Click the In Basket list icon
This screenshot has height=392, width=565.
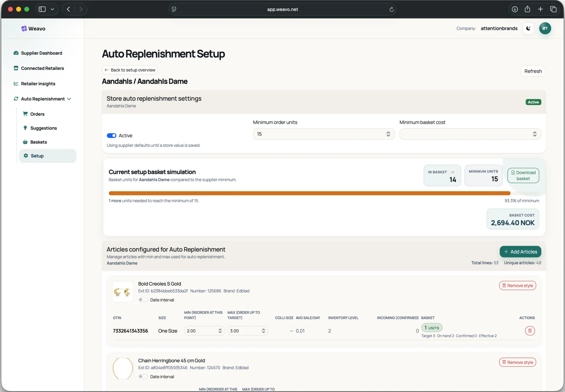pyautogui.click(x=453, y=172)
